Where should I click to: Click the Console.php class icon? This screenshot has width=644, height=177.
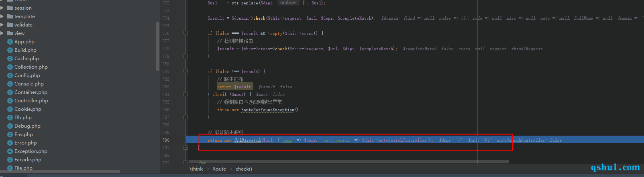click(10, 84)
